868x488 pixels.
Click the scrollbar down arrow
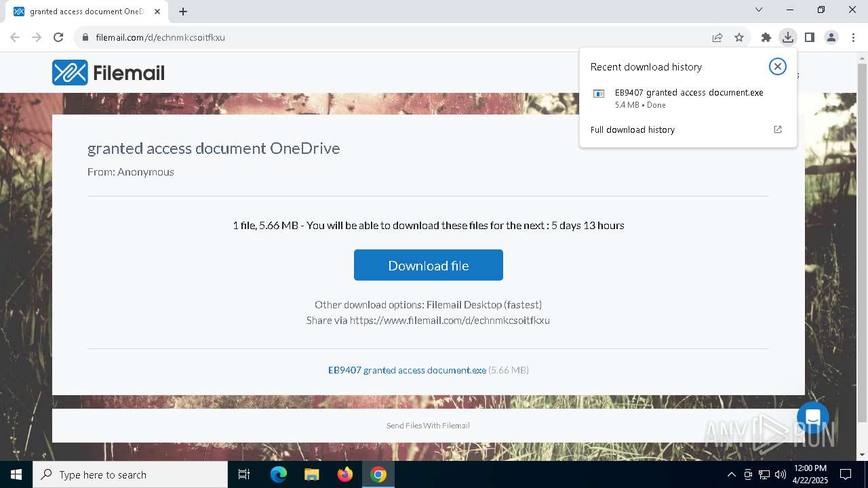click(862, 455)
